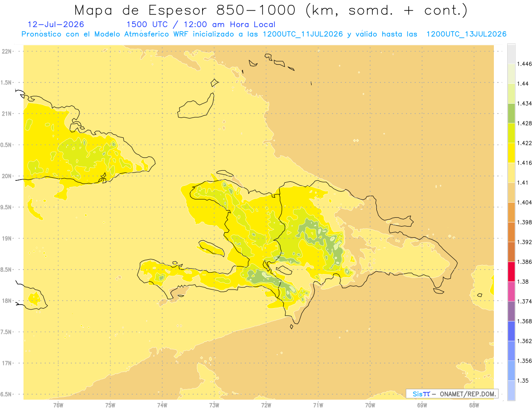Screen dimensions: 532x411
Task: Click the '20N' latitude label
Action: point(7,176)
